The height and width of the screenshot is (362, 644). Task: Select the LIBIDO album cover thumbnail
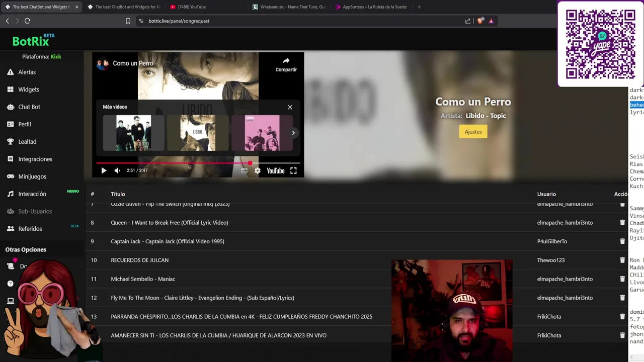(x=198, y=133)
